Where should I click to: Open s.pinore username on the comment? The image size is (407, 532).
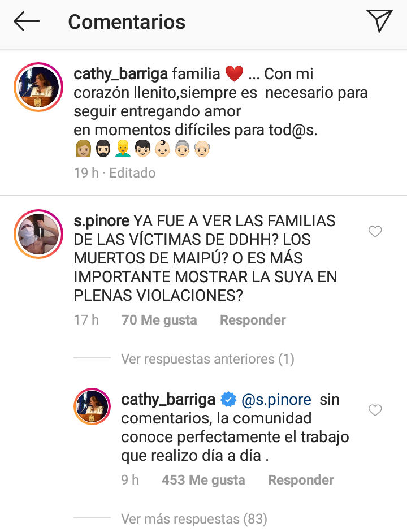pos(102,221)
